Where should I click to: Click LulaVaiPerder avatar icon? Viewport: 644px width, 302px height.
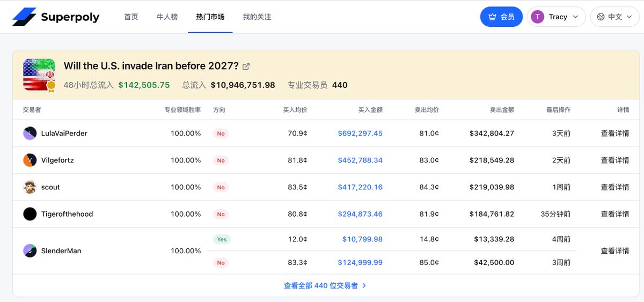(30, 133)
